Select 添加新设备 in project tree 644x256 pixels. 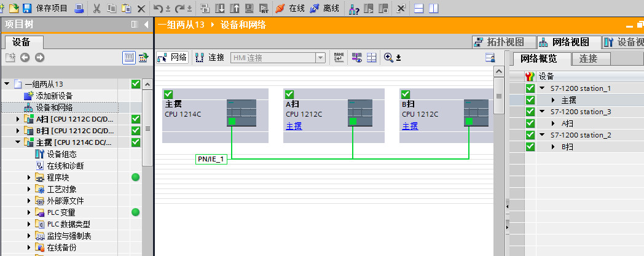[54, 96]
